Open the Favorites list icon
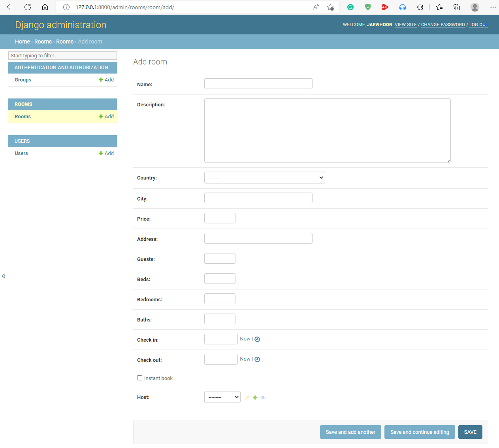 pos(439,7)
